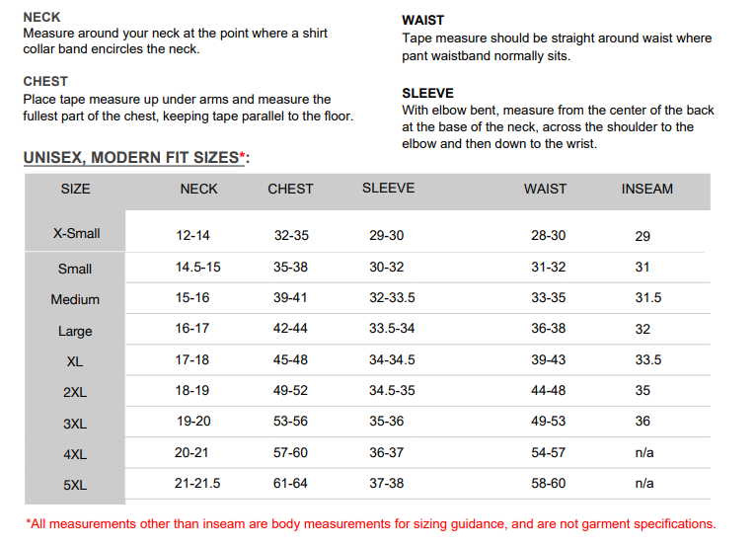Click the "UNISEX, MODERN FIT SIZES" heading
Screen dimensions: 756x546
coord(131,158)
